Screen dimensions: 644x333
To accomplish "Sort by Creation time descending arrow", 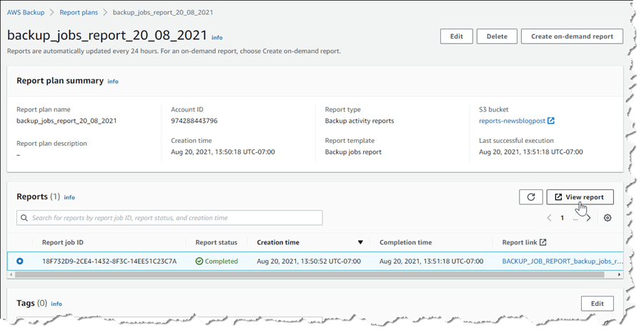I will [360, 242].
